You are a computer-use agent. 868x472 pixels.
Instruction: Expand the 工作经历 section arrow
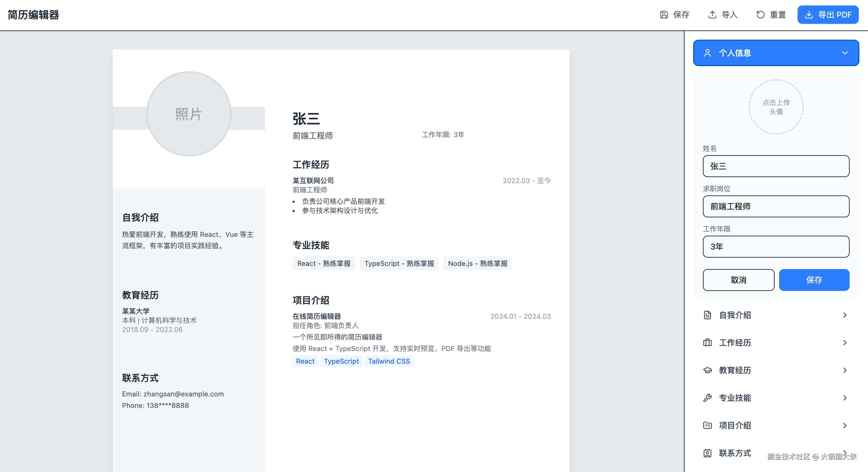click(x=844, y=343)
